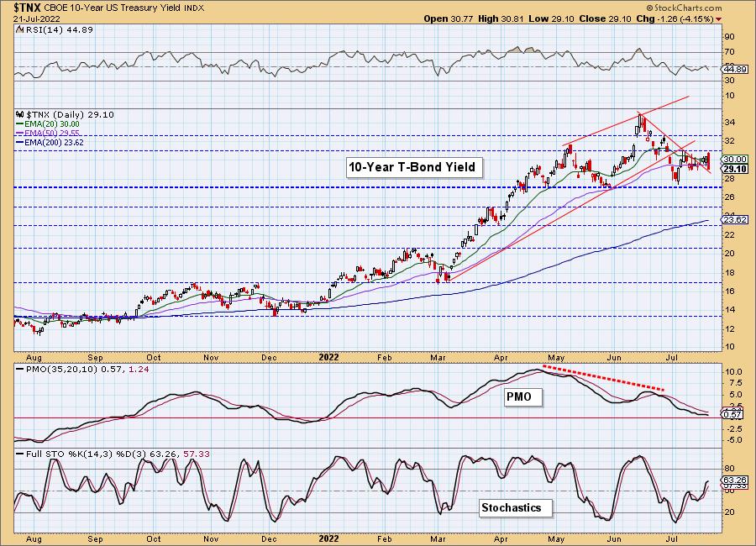This screenshot has height=546, width=756.
Task: Click the 44.89 RSI axis tag
Action: pyautogui.click(x=735, y=70)
